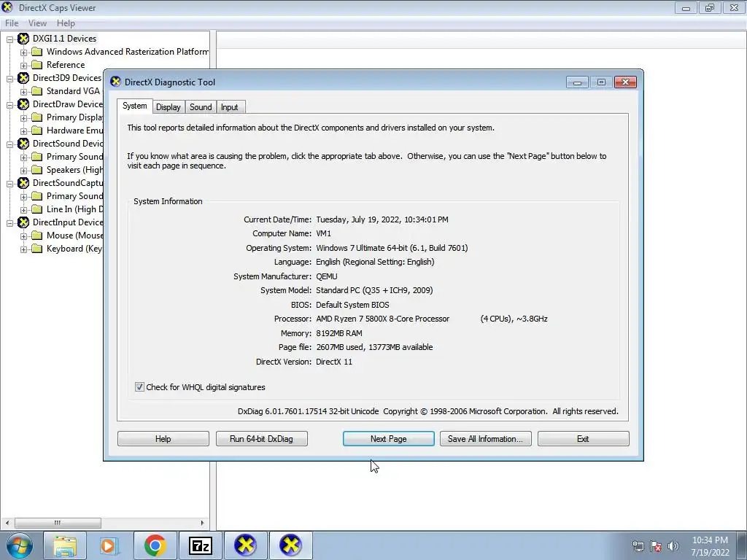Uncheck Check for WHQL digital signatures

pos(139,387)
